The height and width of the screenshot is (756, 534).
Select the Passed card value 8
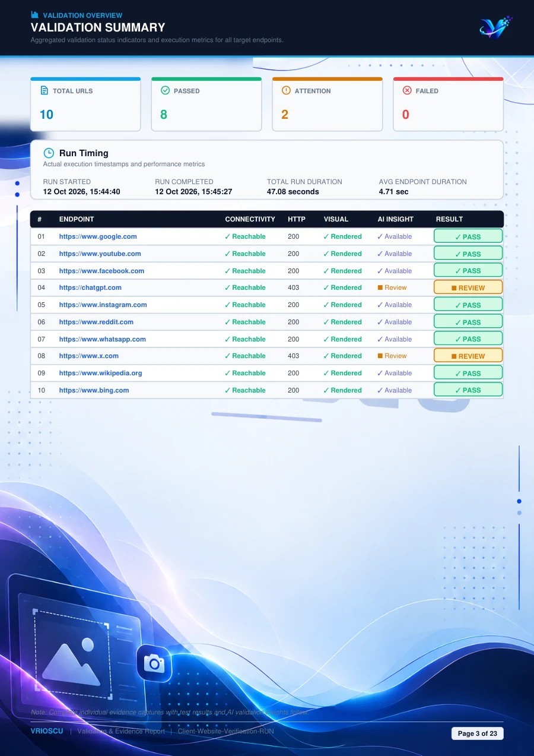(164, 115)
